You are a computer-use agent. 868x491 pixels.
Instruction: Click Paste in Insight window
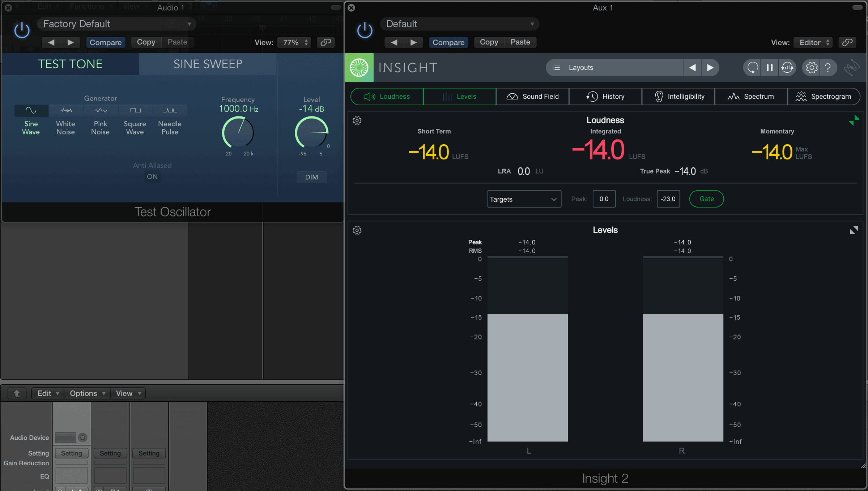[x=520, y=42]
